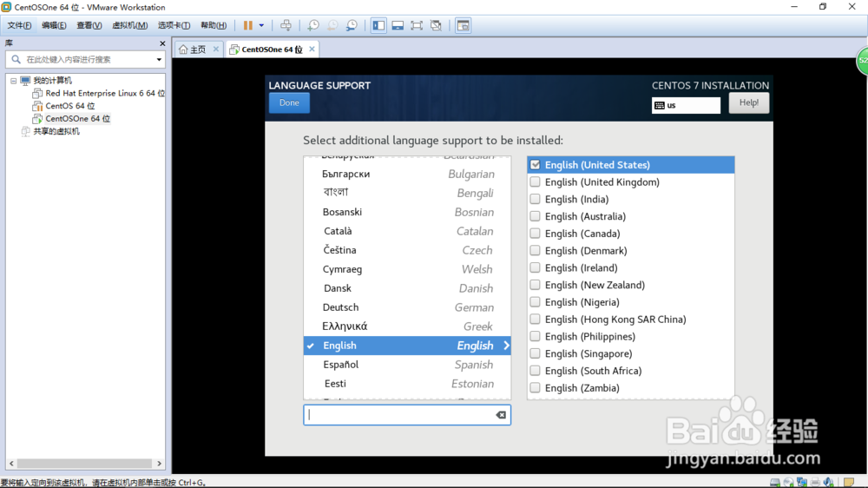This screenshot has width=868, height=488.
Task: Select Български (Bulgarian) language row
Action: (407, 174)
